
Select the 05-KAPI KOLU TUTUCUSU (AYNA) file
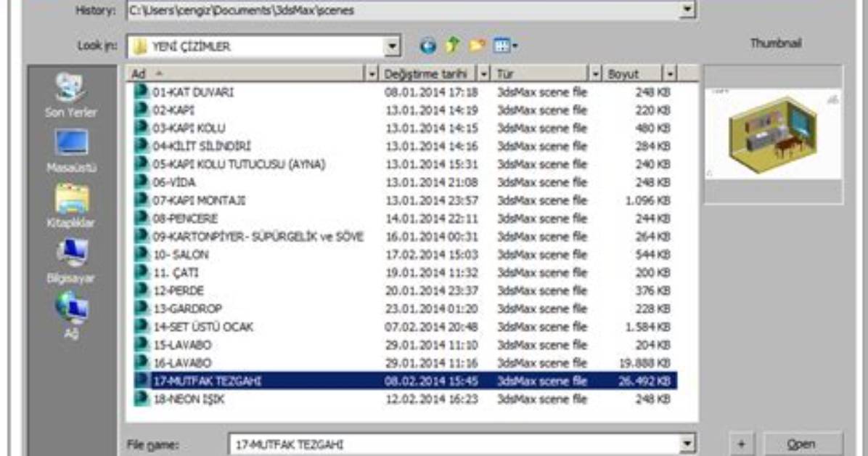pos(239,164)
